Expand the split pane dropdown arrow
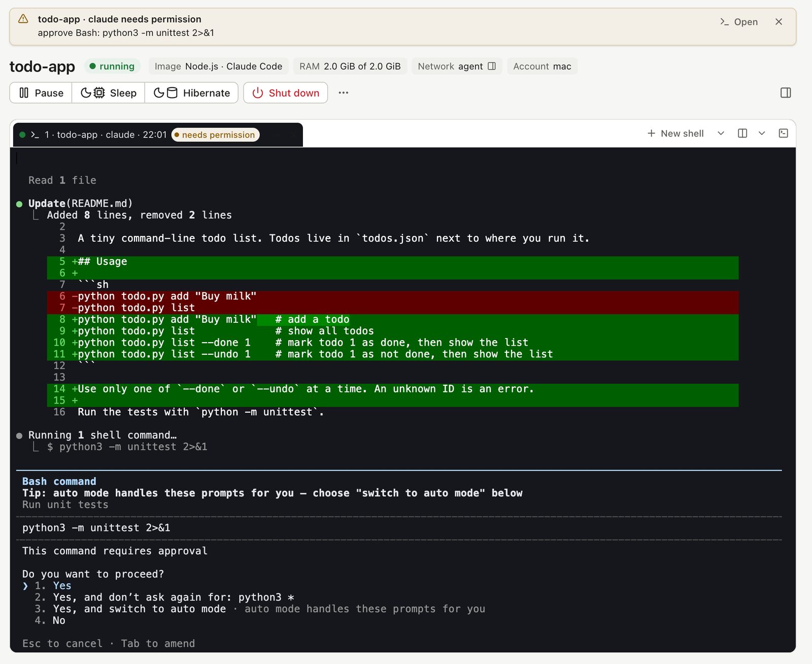The height and width of the screenshot is (664, 812). click(762, 134)
